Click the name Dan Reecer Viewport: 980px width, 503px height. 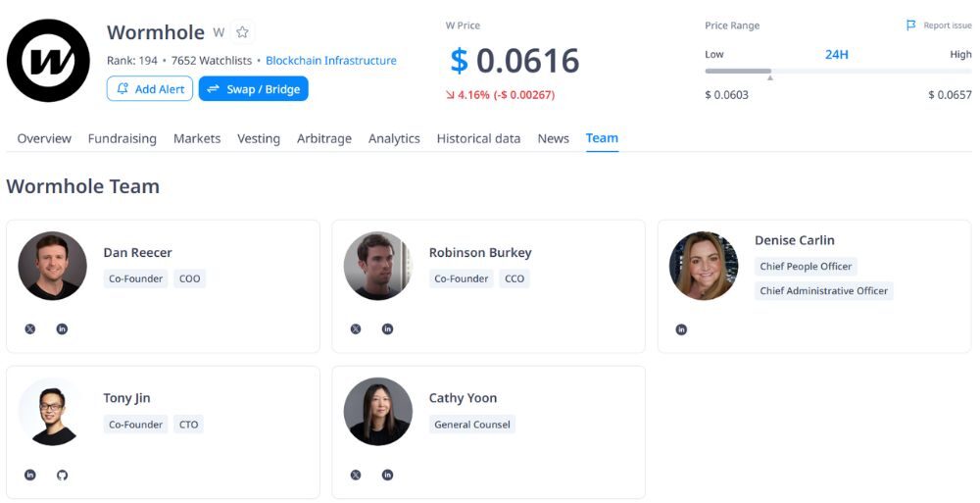click(x=137, y=253)
